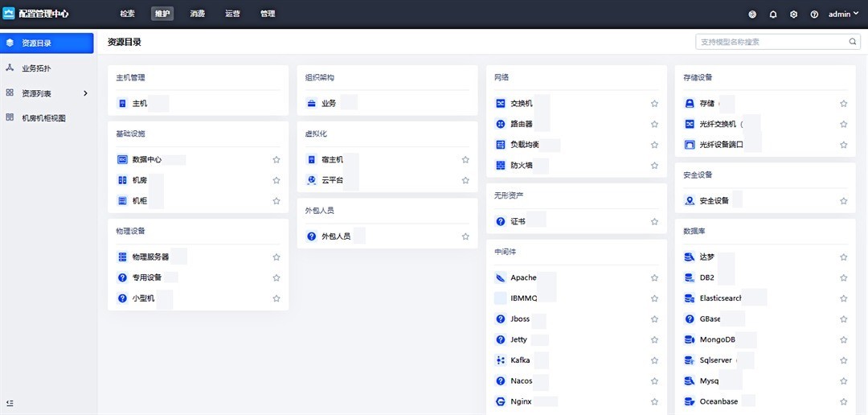Click the model name search field
868x415 pixels.
[x=770, y=42]
